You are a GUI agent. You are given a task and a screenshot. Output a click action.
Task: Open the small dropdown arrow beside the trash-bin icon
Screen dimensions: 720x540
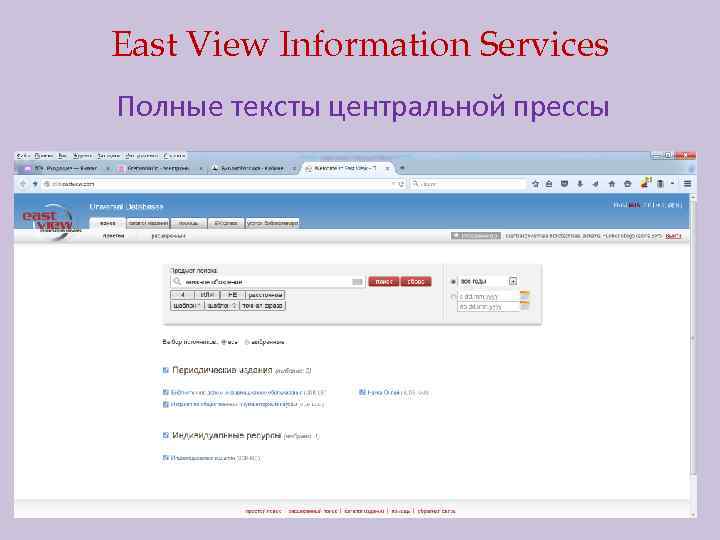coord(672,184)
